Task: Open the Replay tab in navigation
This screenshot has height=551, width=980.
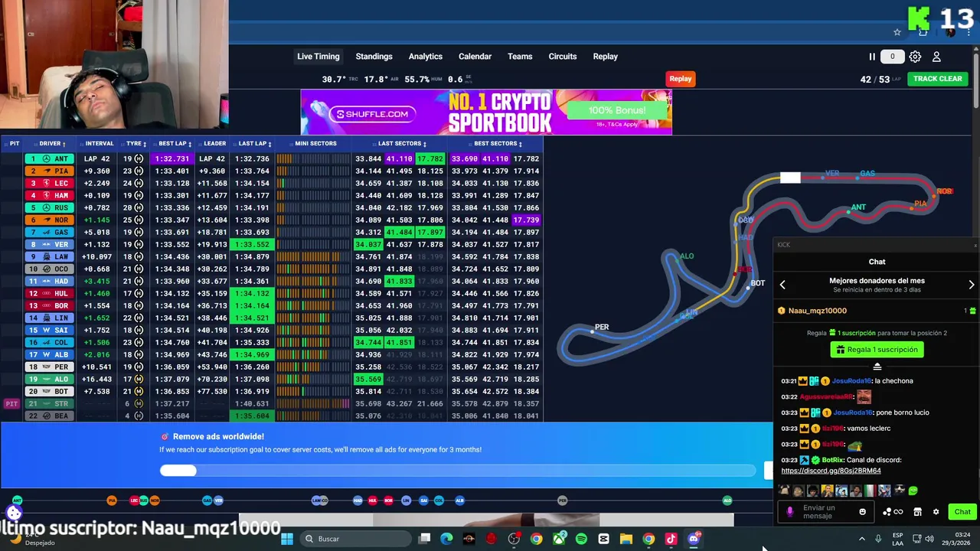Action: pos(605,57)
